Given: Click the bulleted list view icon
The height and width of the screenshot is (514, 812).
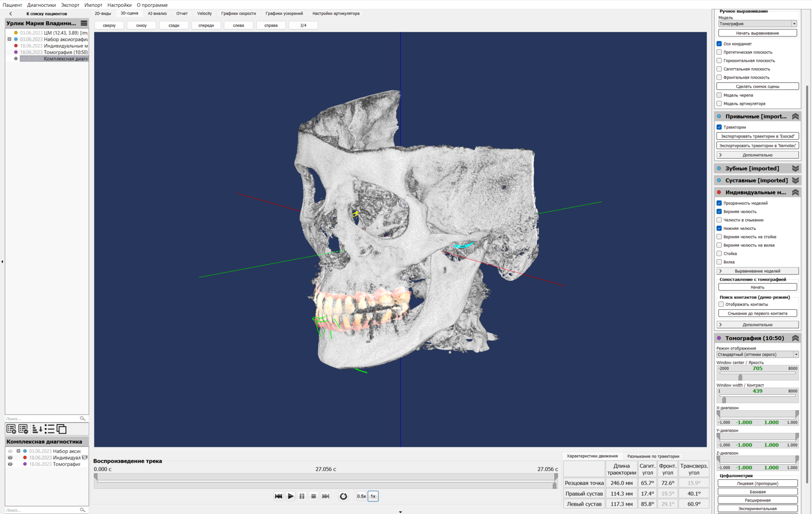Looking at the screenshot, I should point(49,429).
